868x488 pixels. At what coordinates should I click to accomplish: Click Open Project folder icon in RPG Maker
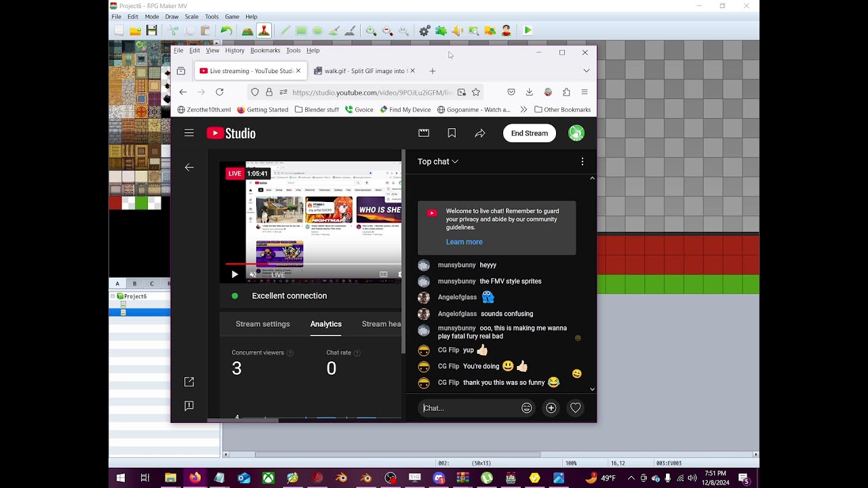135,30
